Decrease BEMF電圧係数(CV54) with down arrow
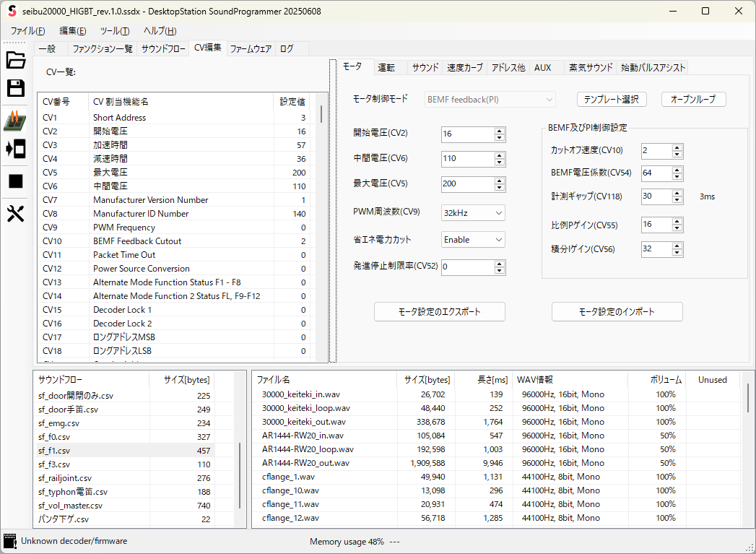The width and height of the screenshot is (756, 554). [x=677, y=176]
